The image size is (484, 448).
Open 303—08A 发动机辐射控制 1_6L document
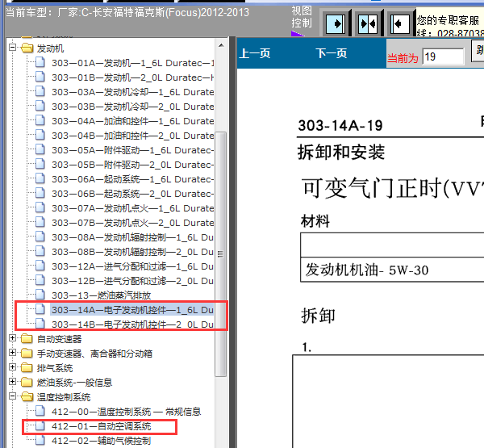pos(133,237)
